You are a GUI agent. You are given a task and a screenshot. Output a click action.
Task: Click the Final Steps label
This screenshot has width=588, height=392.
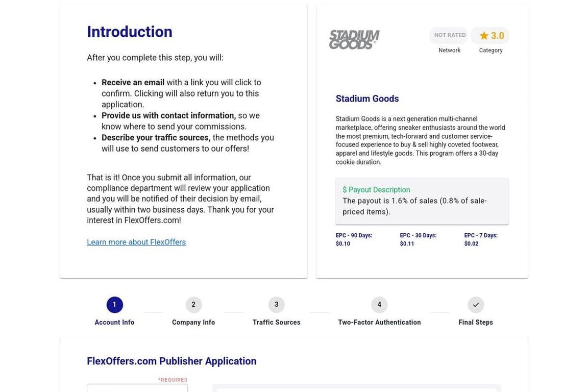pos(475,323)
